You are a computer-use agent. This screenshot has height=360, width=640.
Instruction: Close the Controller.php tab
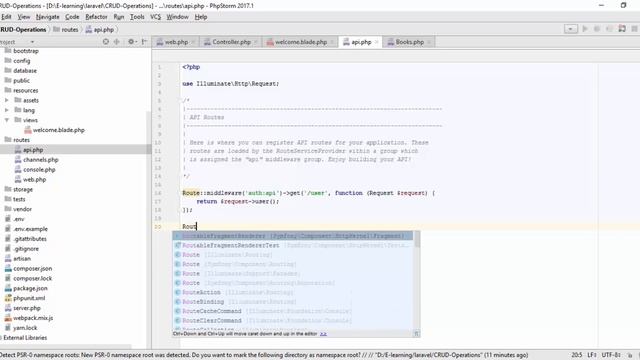click(x=256, y=42)
